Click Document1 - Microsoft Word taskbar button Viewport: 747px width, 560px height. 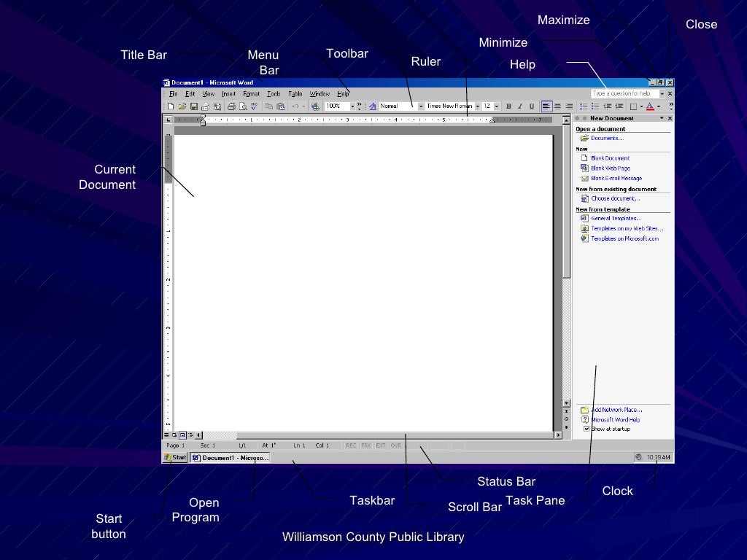[230, 458]
